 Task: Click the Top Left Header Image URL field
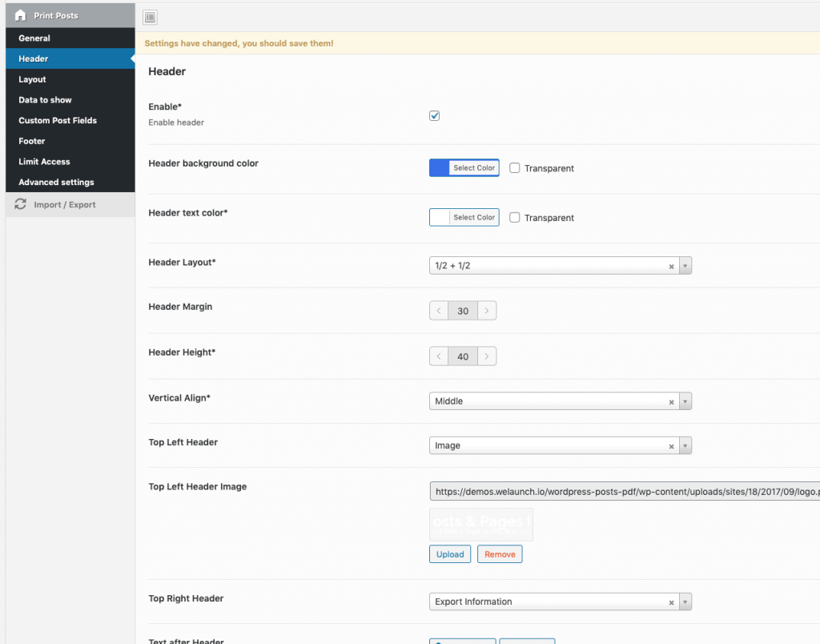click(625, 491)
